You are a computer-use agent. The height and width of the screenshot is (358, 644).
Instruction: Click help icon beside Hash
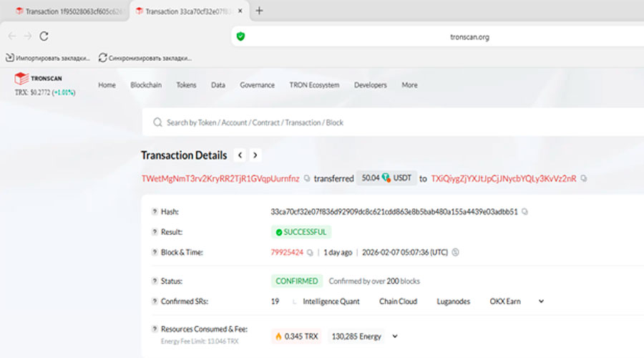pyautogui.click(x=155, y=212)
